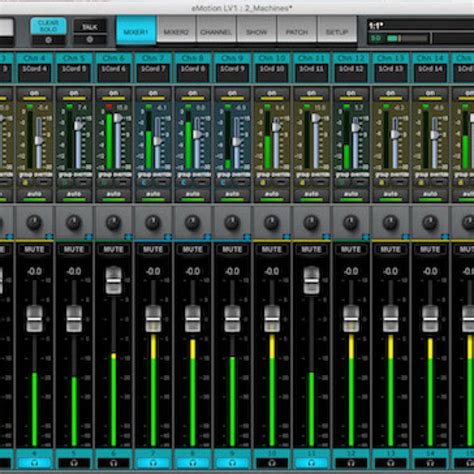Click the pan knob on channel 12
Viewport: 474px width, 474px height.
coord(351,223)
